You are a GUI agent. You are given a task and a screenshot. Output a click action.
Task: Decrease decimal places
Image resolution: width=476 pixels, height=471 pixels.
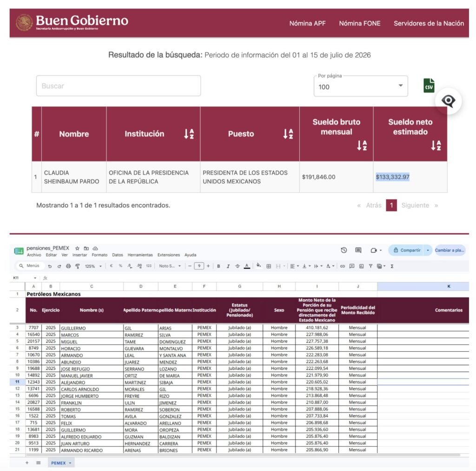tap(130, 266)
